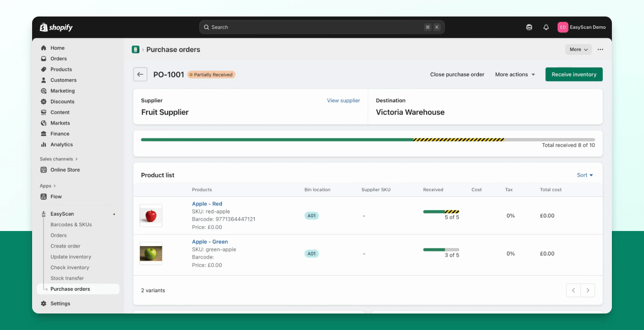Viewport: 644px width, 330px height.
Task: Open Update inventory menu item
Action: coord(71,257)
